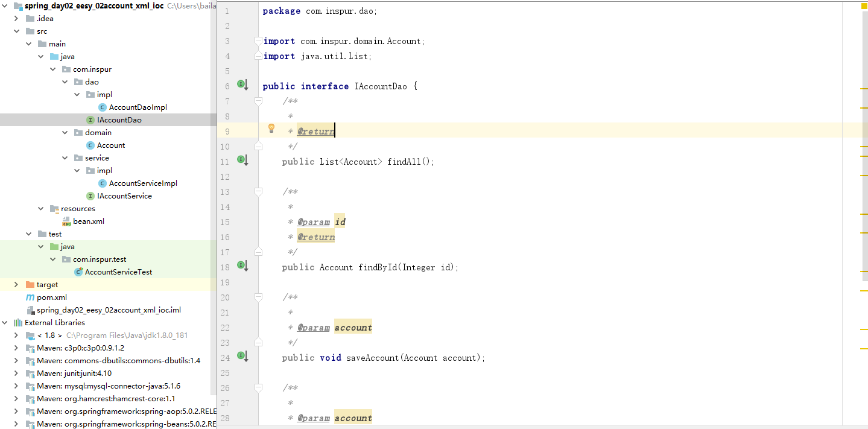This screenshot has height=429, width=868.
Task: Collapse the service package
Action: pyautogui.click(x=65, y=158)
